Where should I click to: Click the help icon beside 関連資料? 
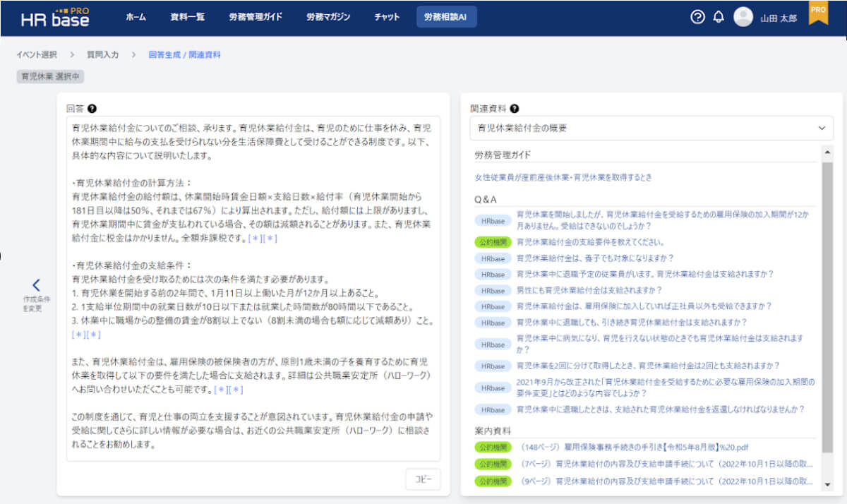514,109
